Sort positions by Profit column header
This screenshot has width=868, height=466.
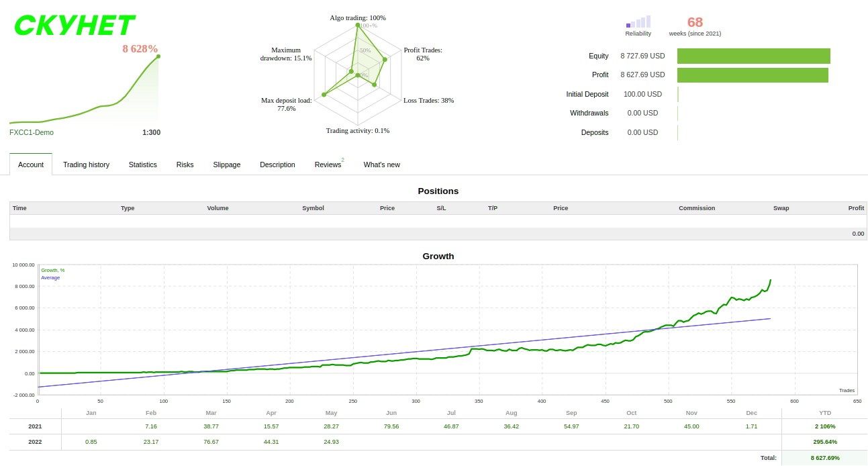856,208
